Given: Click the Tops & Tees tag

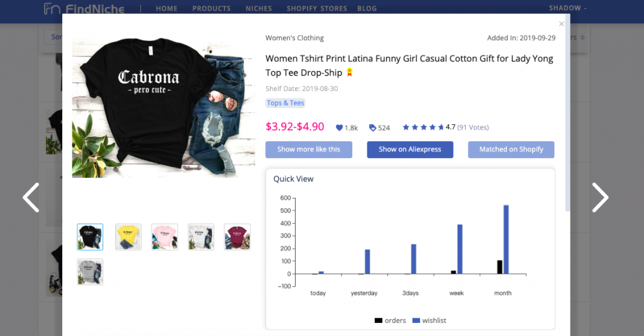Looking at the screenshot, I should coord(285,103).
